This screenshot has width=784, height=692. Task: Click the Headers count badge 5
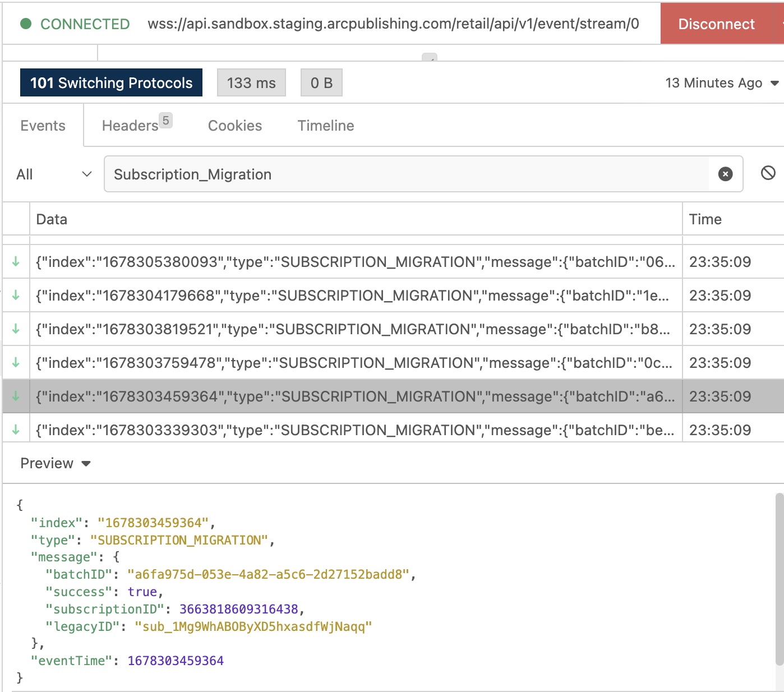tap(165, 120)
